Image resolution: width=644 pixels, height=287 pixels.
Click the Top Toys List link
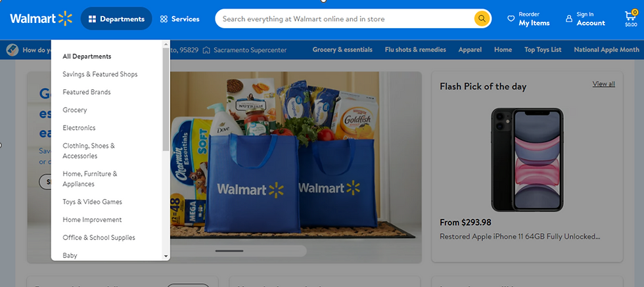[543, 50]
